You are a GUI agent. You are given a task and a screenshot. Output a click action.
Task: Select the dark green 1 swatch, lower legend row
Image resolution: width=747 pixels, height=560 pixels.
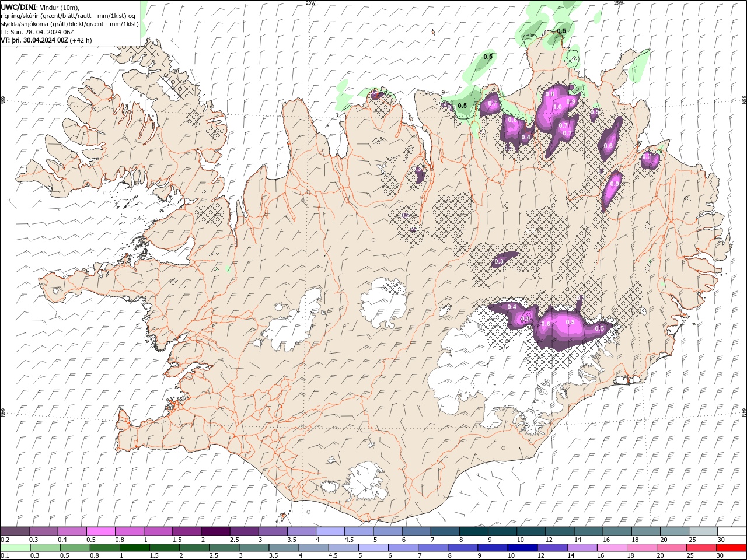click(135, 548)
